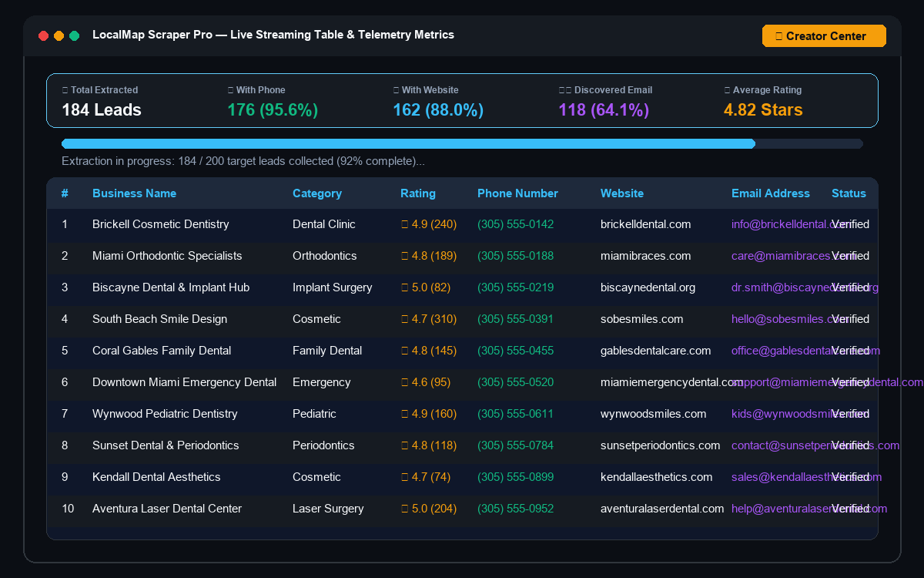924x578 pixels.
Task: Open the Creator Center button
Action: click(824, 36)
